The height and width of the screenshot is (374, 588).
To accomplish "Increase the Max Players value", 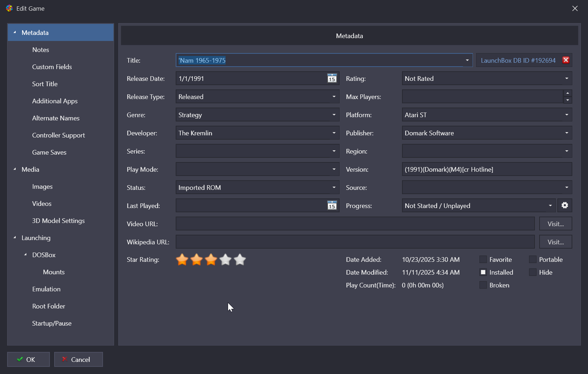I will pyautogui.click(x=567, y=93).
